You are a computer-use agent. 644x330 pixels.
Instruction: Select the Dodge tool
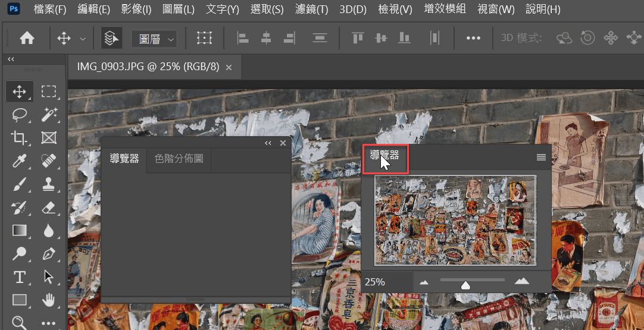[x=19, y=254]
